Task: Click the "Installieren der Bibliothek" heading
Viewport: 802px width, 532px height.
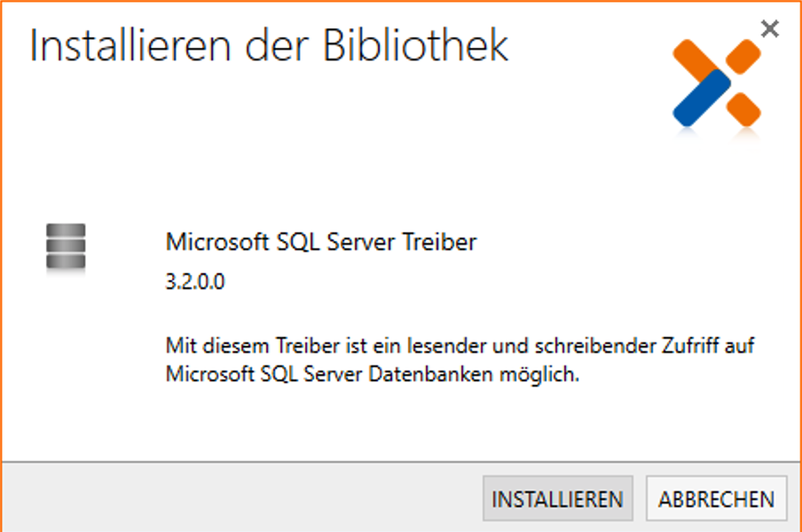Action: coord(269,46)
